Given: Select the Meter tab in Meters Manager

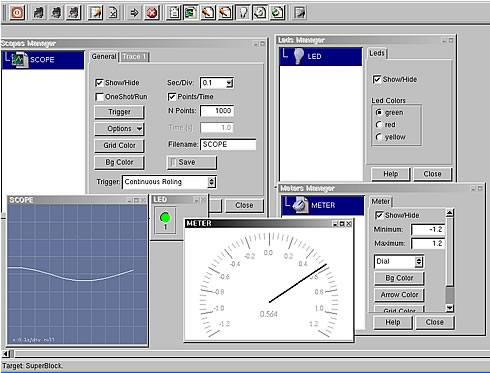Looking at the screenshot, I should (380, 201).
